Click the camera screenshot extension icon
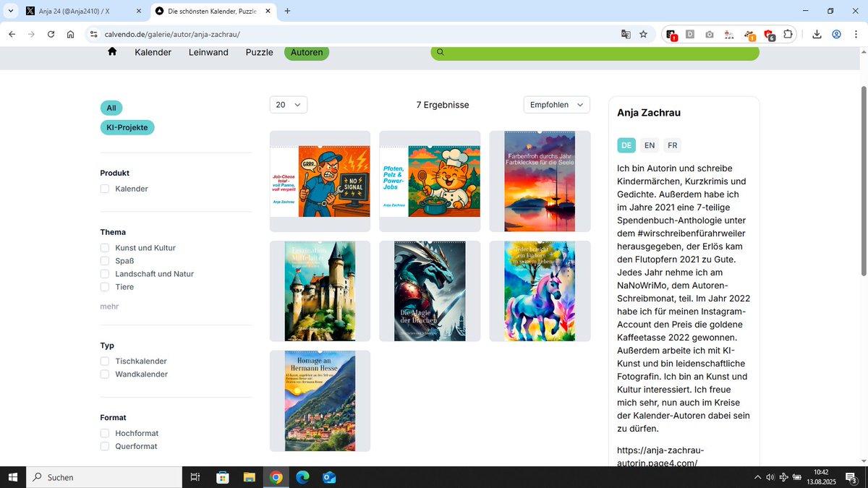Viewport: 868px width, 488px height. [710, 34]
